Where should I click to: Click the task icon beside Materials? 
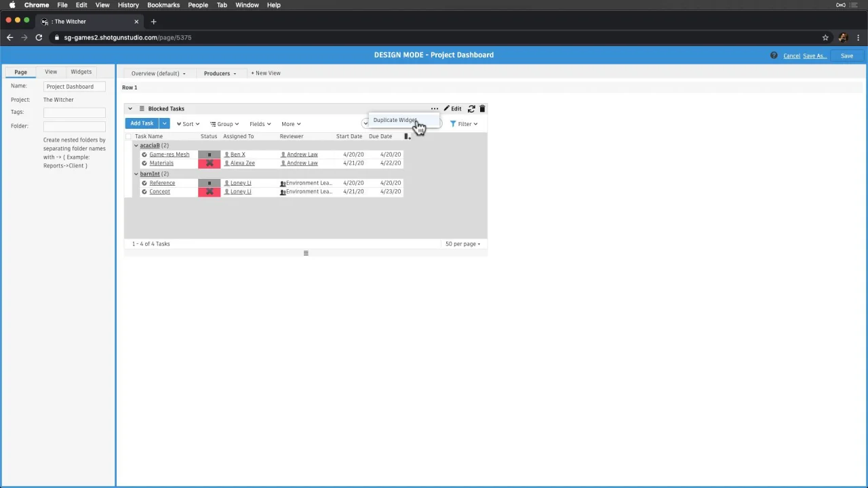point(144,163)
